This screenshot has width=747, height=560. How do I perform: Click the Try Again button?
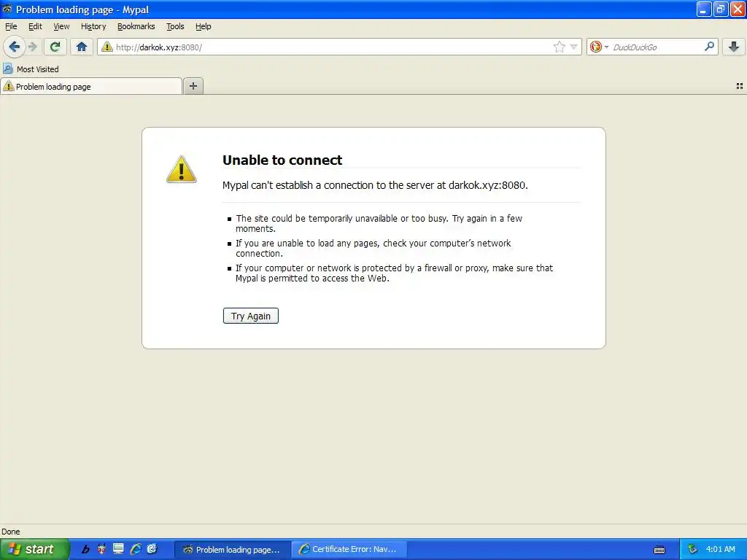point(251,316)
